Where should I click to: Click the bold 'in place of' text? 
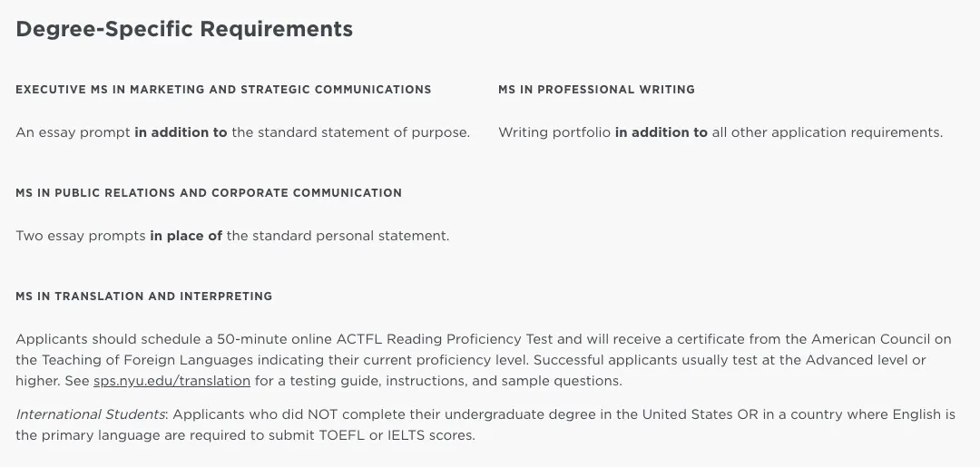(186, 236)
